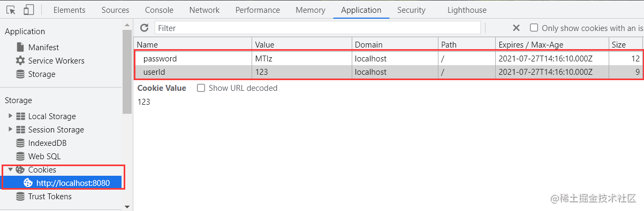Open the Manifest file icon

click(20, 48)
